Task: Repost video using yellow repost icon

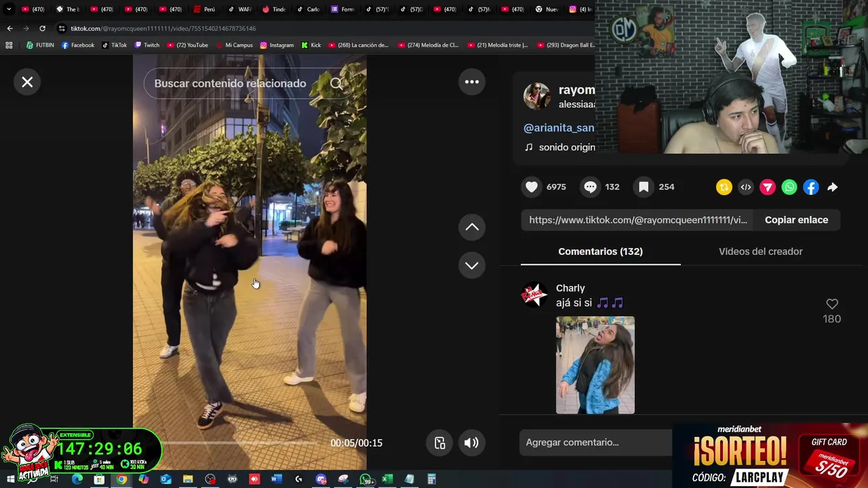Action: pos(724,187)
